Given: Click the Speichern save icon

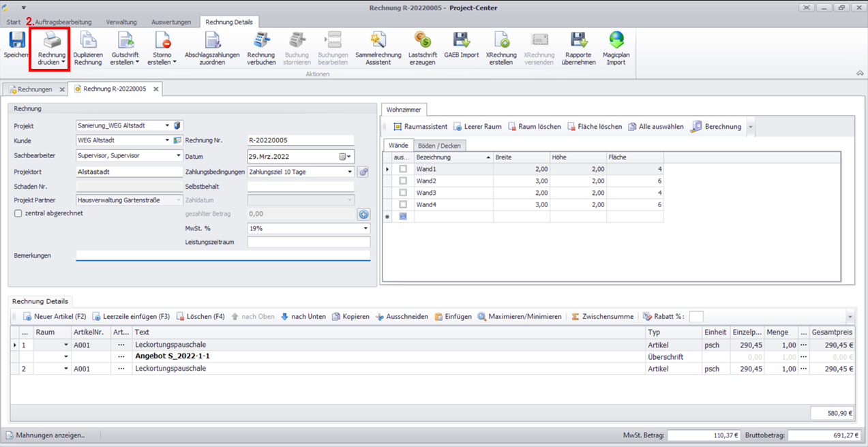Looking at the screenshot, I should (16, 41).
